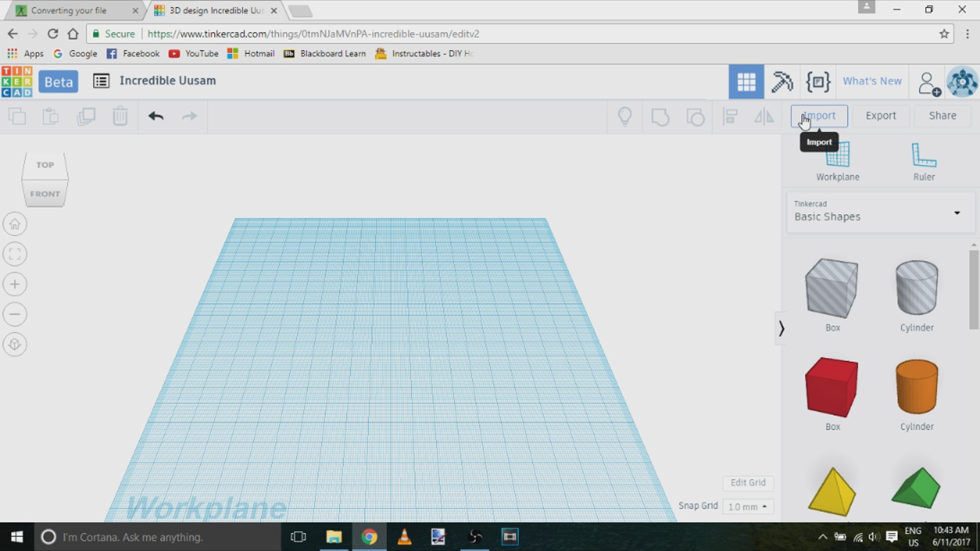Open the Shape Generators bracket icon
The width and height of the screenshot is (980, 551).
(818, 82)
